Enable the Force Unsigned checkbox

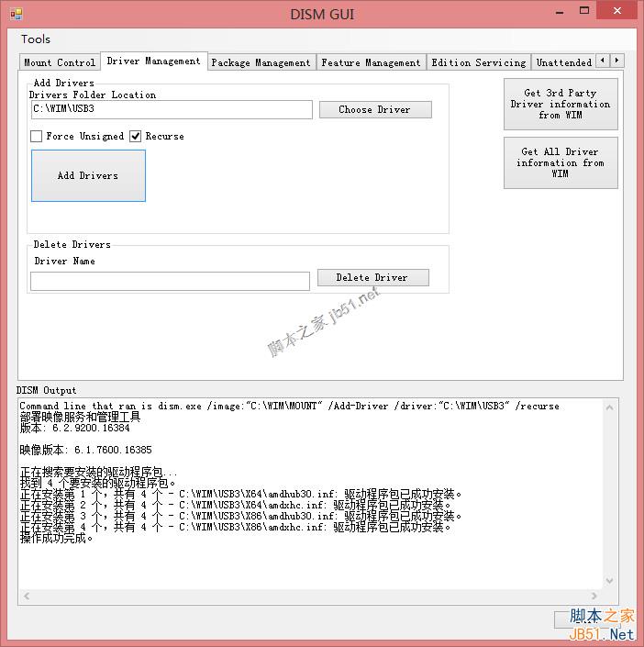37,136
